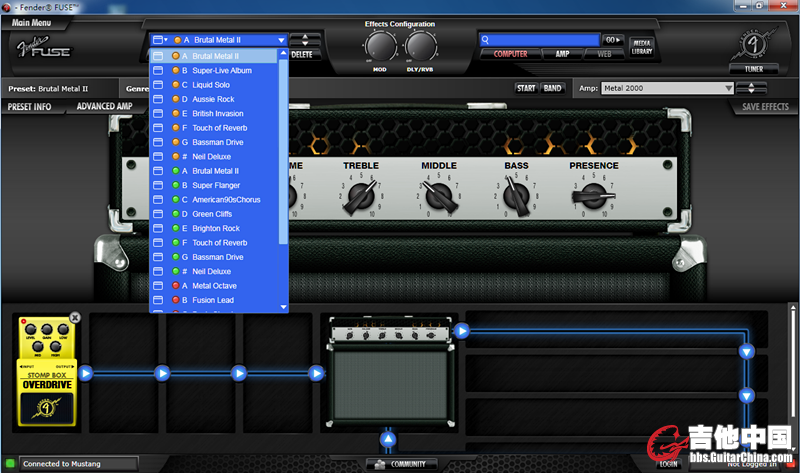The height and width of the screenshot is (473, 800).
Task: Switch to WEB source tab
Action: coord(604,54)
